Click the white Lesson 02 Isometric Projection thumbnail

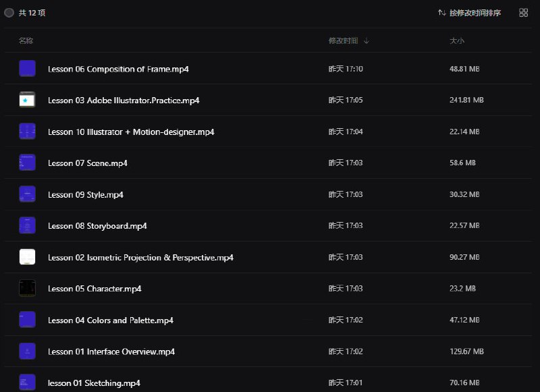pos(27,257)
